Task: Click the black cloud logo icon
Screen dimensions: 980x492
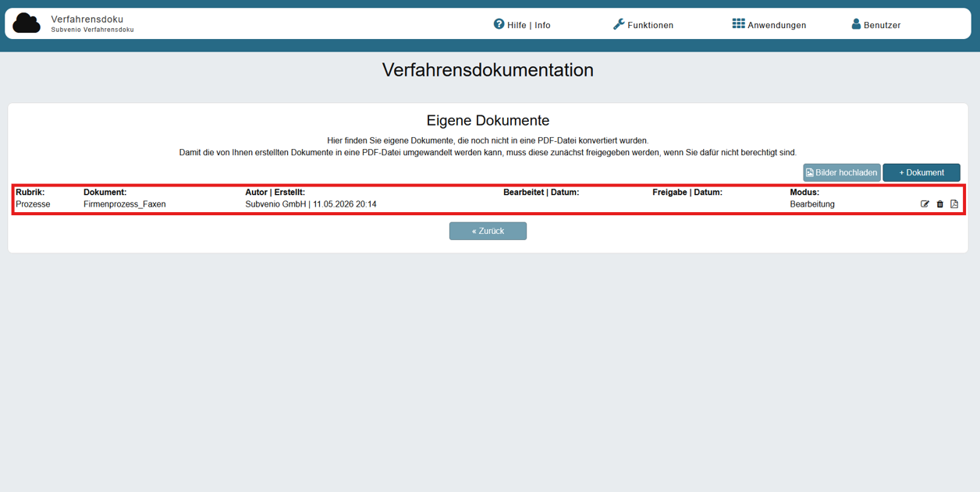Action: coord(27,23)
